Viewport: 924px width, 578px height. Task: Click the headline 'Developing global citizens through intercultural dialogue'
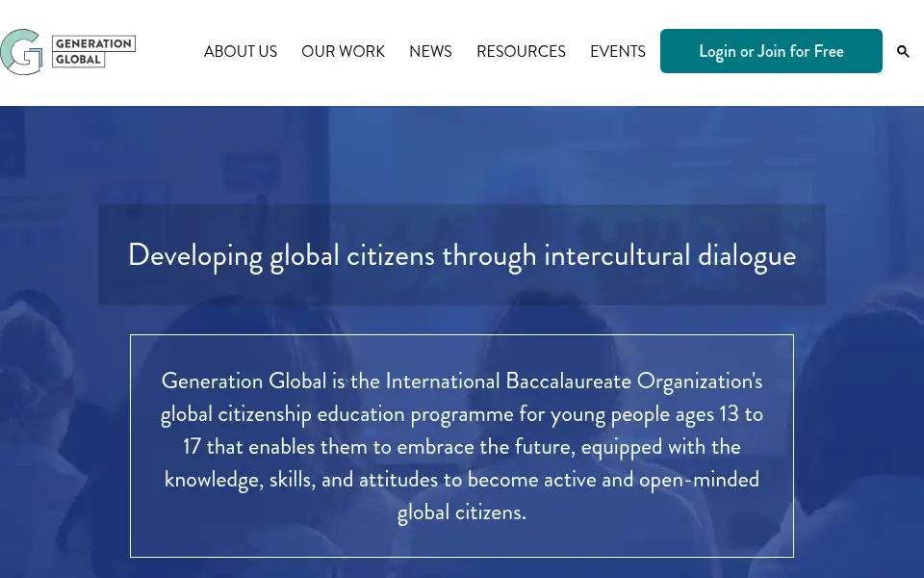[462, 256]
